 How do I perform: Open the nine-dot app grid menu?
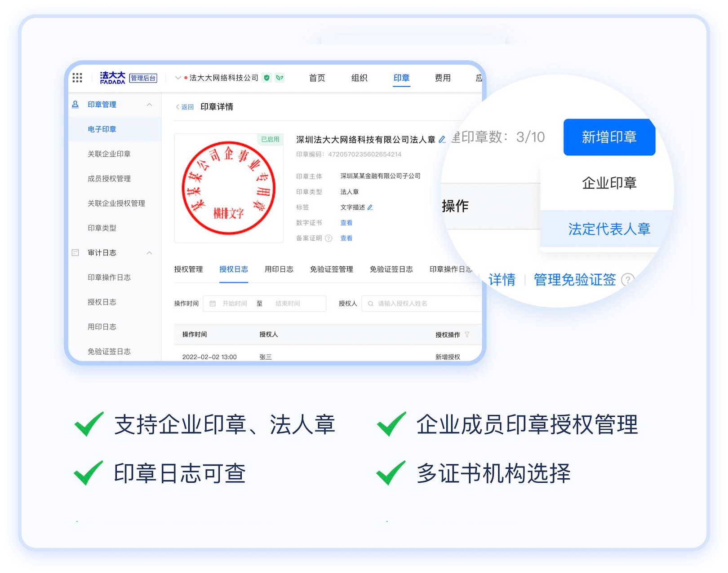[x=77, y=78]
